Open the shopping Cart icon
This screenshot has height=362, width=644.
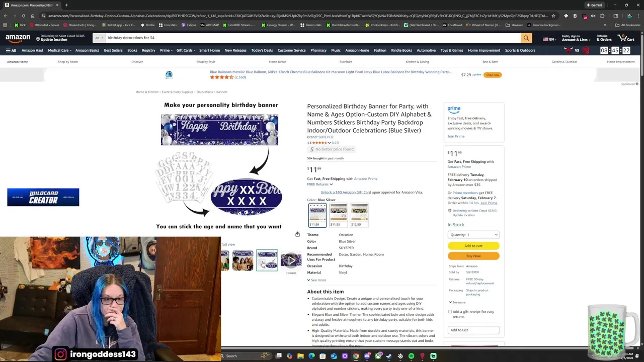point(626,38)
